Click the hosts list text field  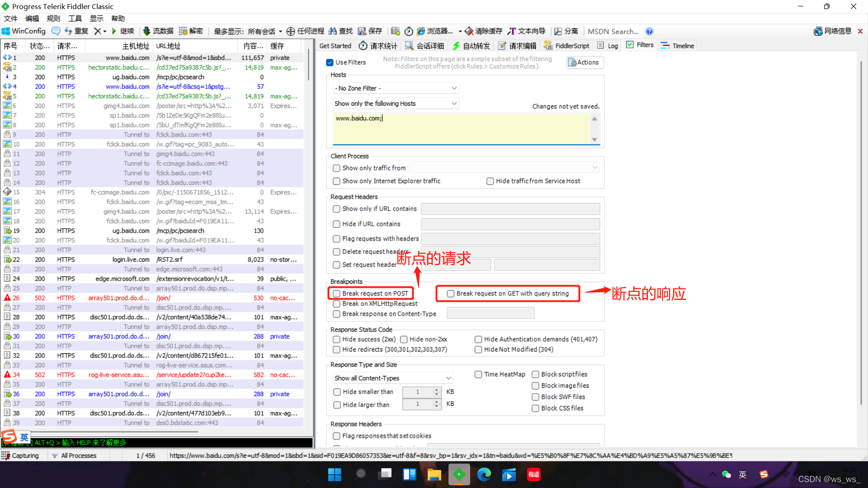(x=461, y=129)
